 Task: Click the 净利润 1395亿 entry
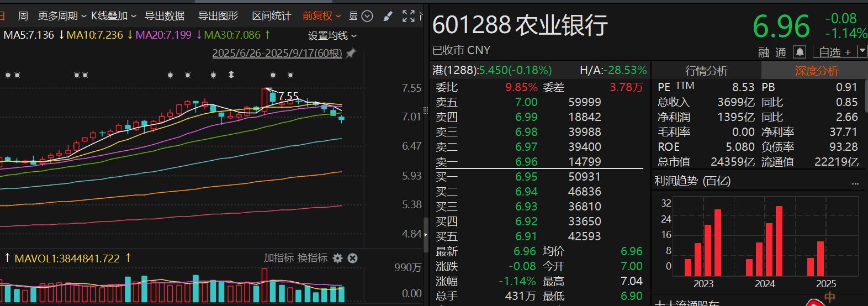[706, 117]
